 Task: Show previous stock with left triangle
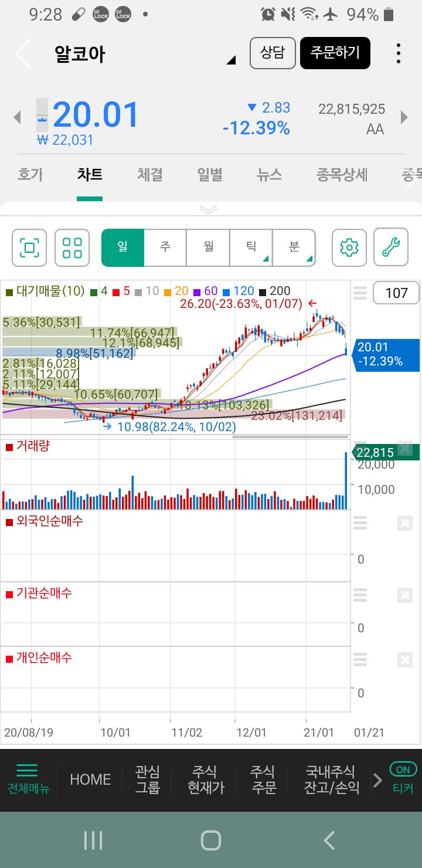pos(18,117)
